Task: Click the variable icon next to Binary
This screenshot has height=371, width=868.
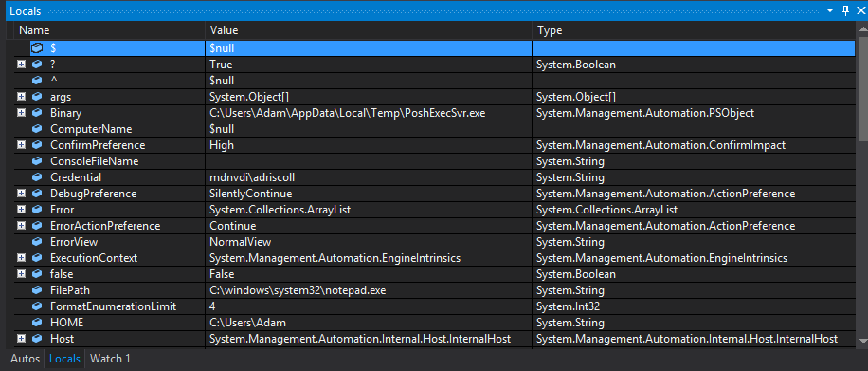Action: 37,113
